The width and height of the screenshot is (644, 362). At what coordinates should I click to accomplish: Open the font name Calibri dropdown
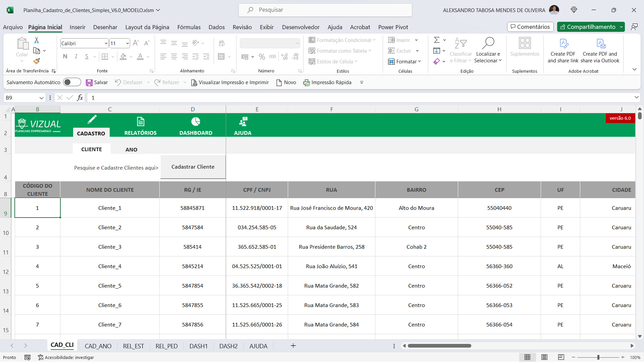pos(106,44)
